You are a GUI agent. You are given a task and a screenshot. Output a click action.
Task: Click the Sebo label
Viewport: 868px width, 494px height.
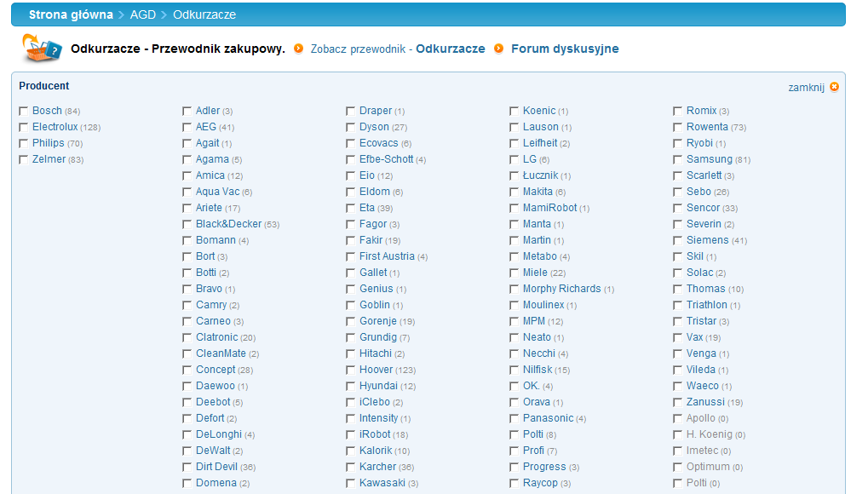click(698, 192)
